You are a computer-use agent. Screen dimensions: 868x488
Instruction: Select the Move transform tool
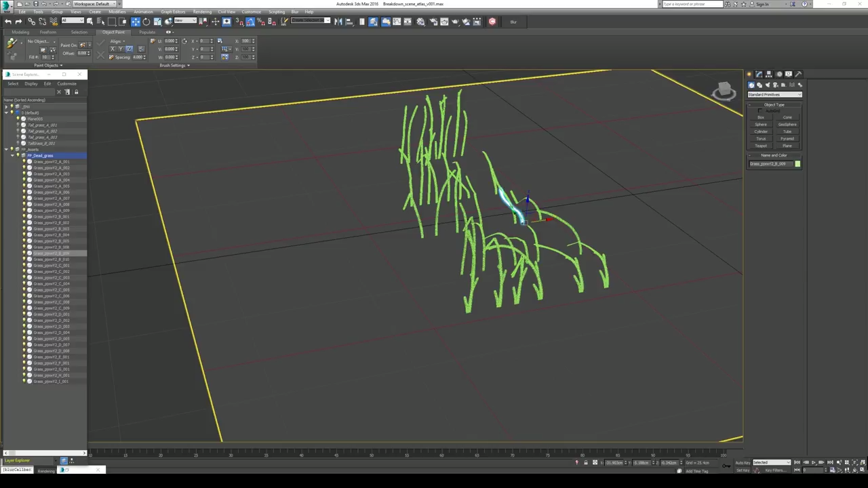pos(135,22)
